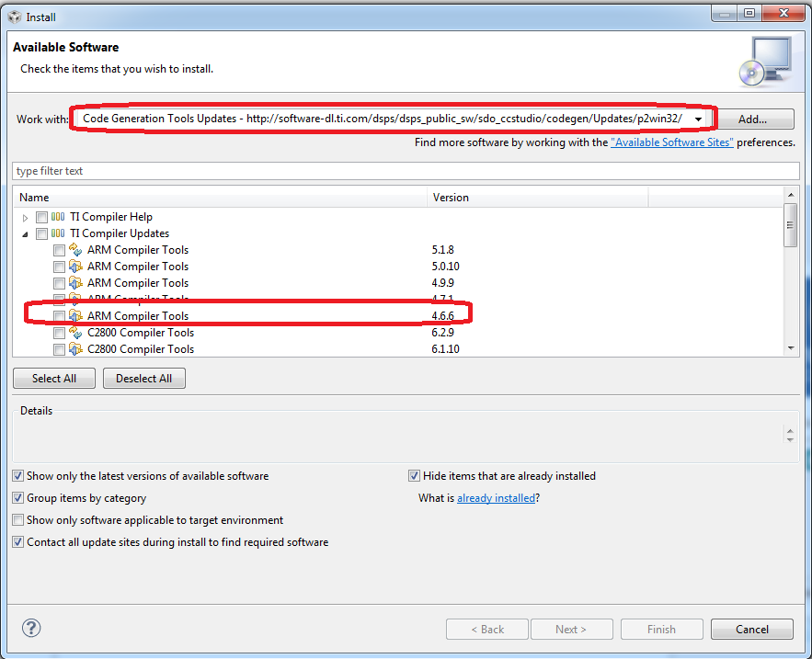Sort the list by the Version column header

click(x=538, y=198)
